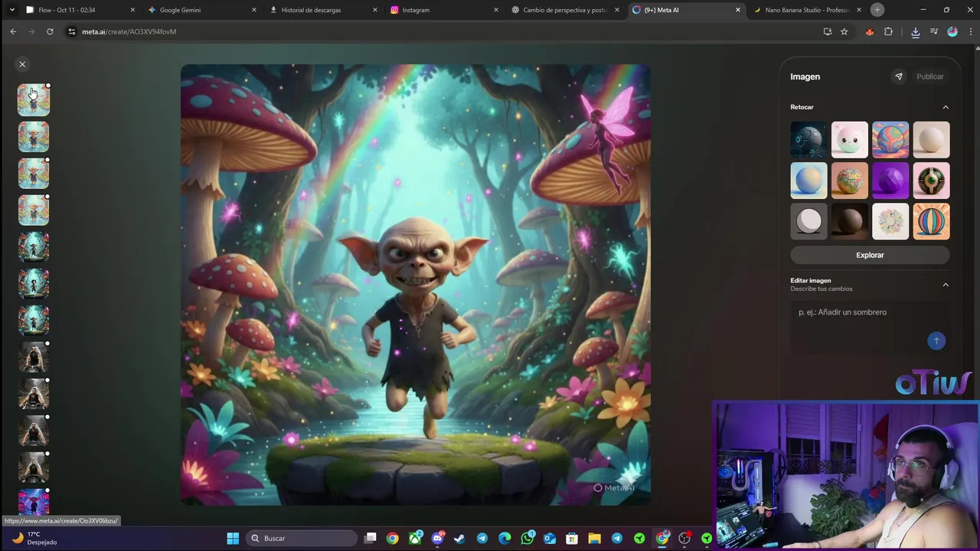980x551 pixels.
Task: Apply the psychedelic rainbow sphere style
Action: click(890, 140)
